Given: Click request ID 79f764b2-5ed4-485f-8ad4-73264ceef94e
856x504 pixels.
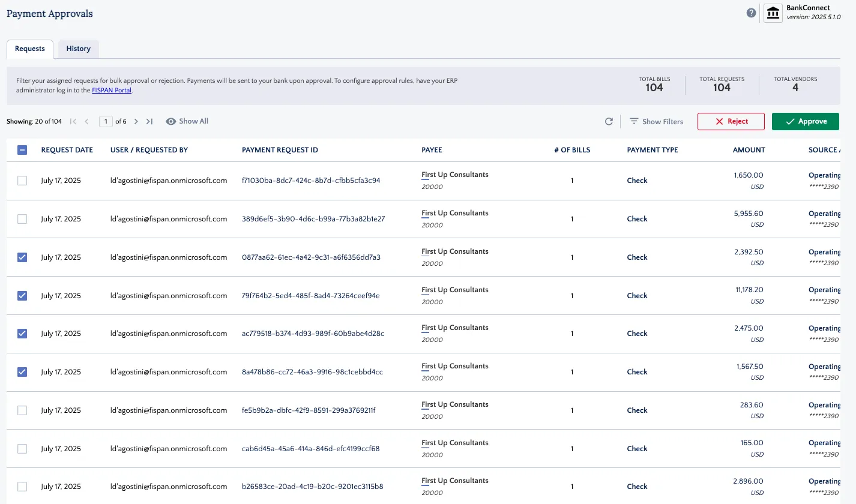Looking at the screenshot, I should pos(311,296).
